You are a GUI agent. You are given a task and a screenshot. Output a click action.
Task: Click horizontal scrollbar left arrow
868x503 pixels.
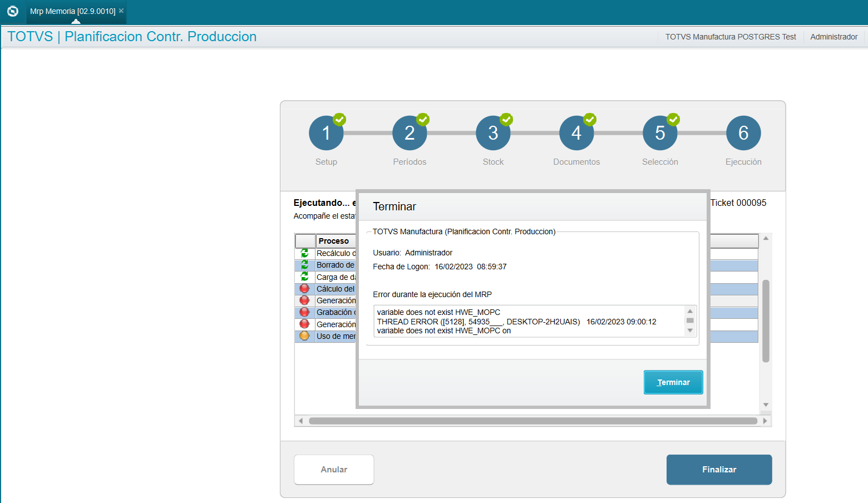[x=300, y=421]
